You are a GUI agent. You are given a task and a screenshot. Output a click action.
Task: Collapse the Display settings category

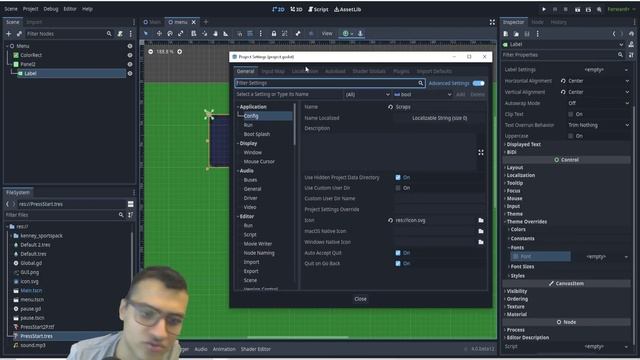238,144
